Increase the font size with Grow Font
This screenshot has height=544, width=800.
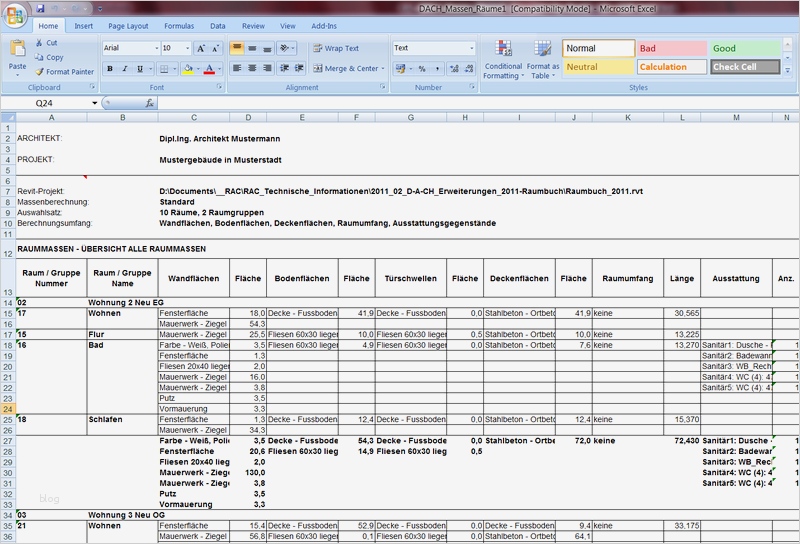[201, 48]
